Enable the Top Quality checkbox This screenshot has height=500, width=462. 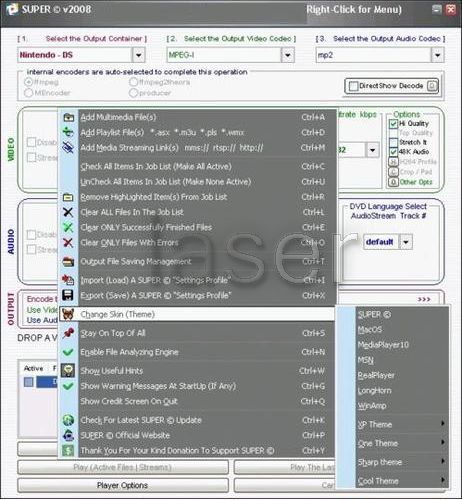point(394,133)
